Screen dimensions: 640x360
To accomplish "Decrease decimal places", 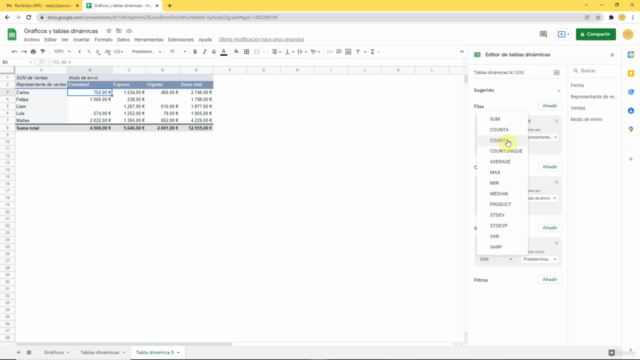I will click(98, 52).
